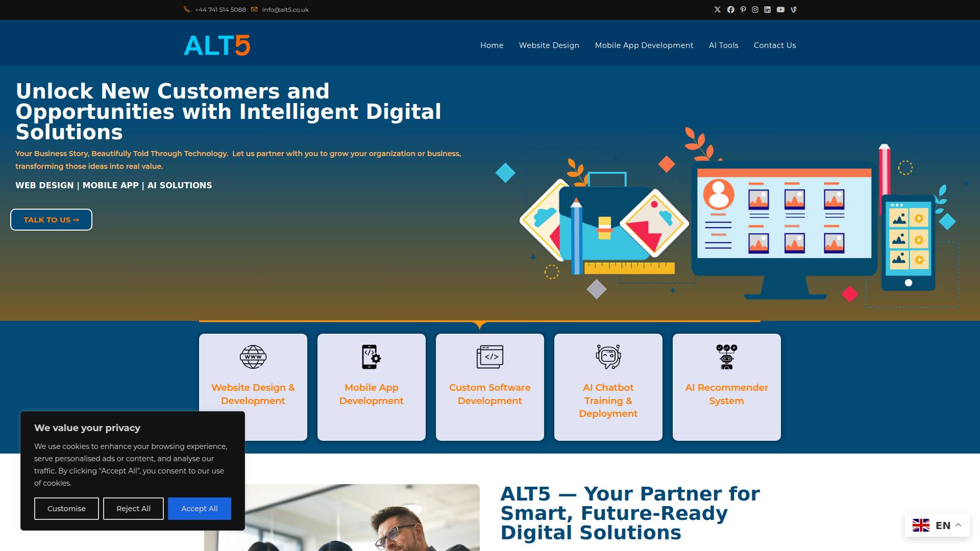Click the LinkedIn icon in header

[767, 10]
